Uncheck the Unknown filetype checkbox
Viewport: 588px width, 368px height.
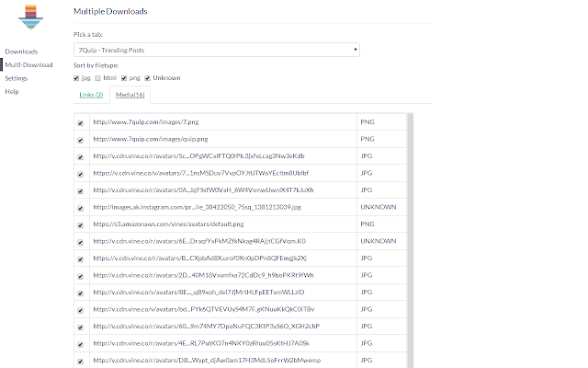click(147, 78)
